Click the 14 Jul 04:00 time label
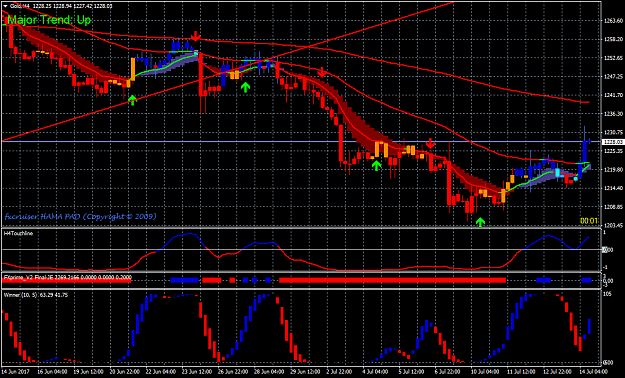625x378 pixels. tap(594, 372)
